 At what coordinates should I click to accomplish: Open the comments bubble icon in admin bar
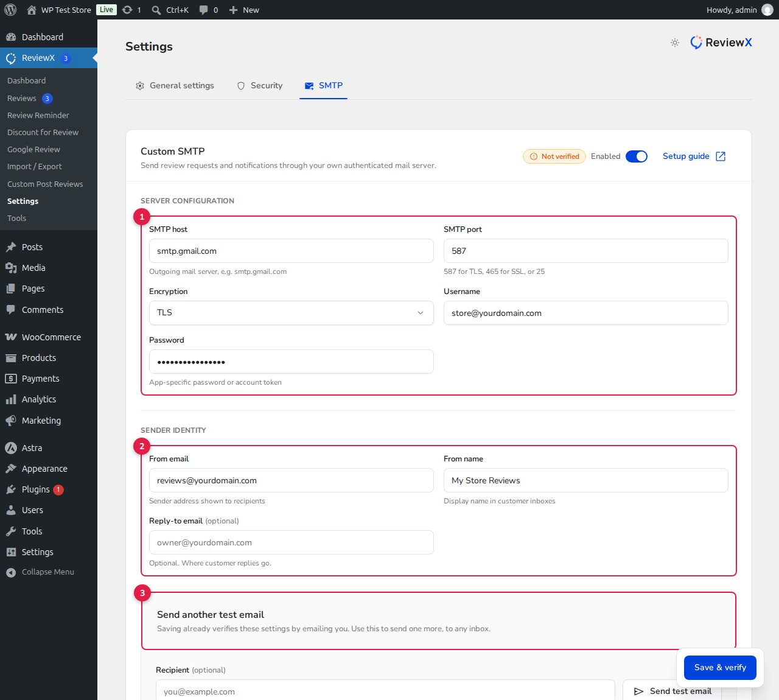204,10
